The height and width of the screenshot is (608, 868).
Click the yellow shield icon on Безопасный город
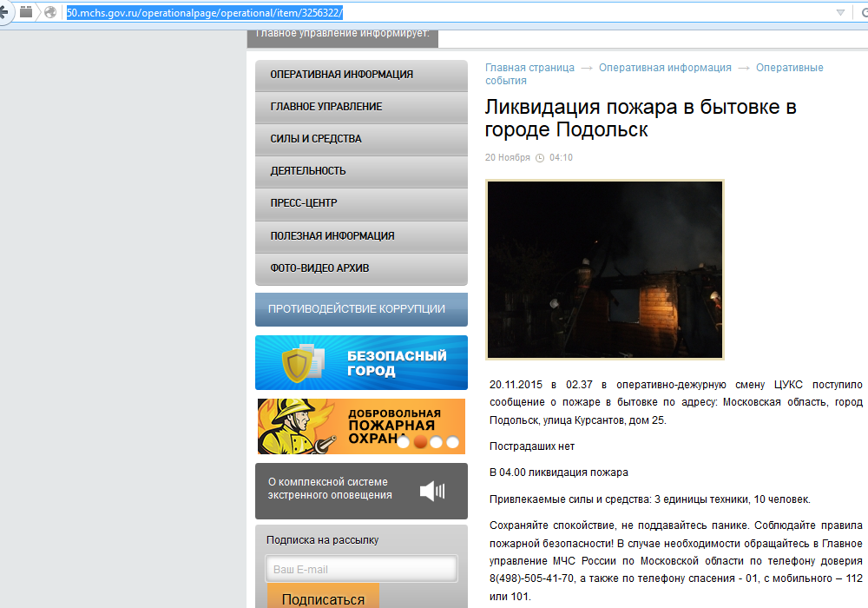[301, 363]
